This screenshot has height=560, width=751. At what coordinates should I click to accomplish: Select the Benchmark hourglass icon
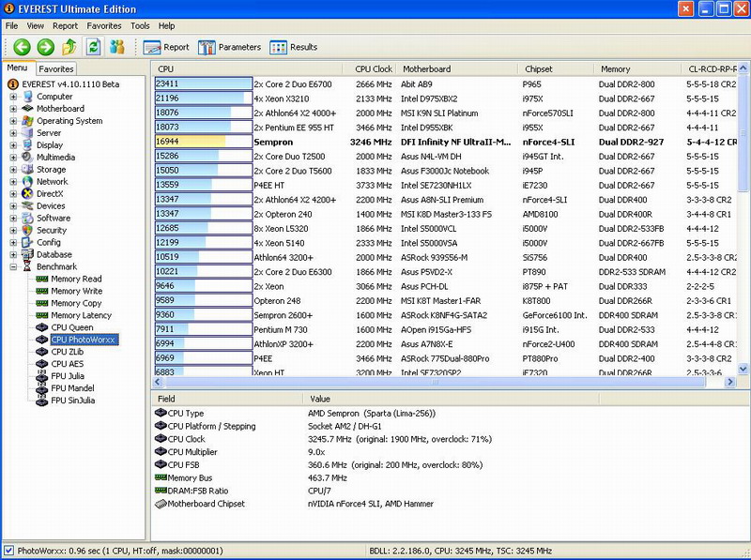(28, 266)
